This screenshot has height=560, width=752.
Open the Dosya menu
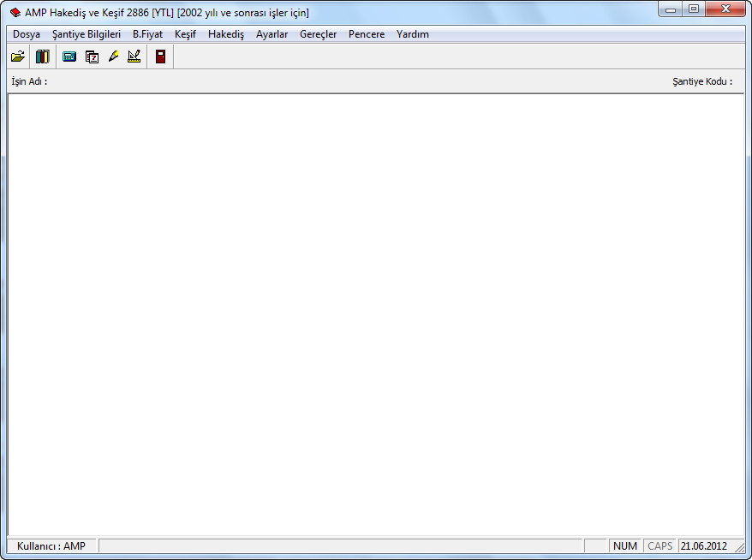pos(27,34)
